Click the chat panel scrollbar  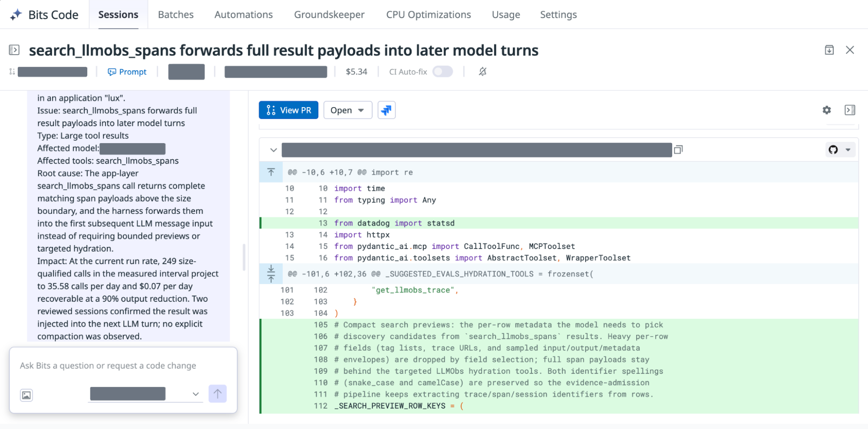[244, 257]
